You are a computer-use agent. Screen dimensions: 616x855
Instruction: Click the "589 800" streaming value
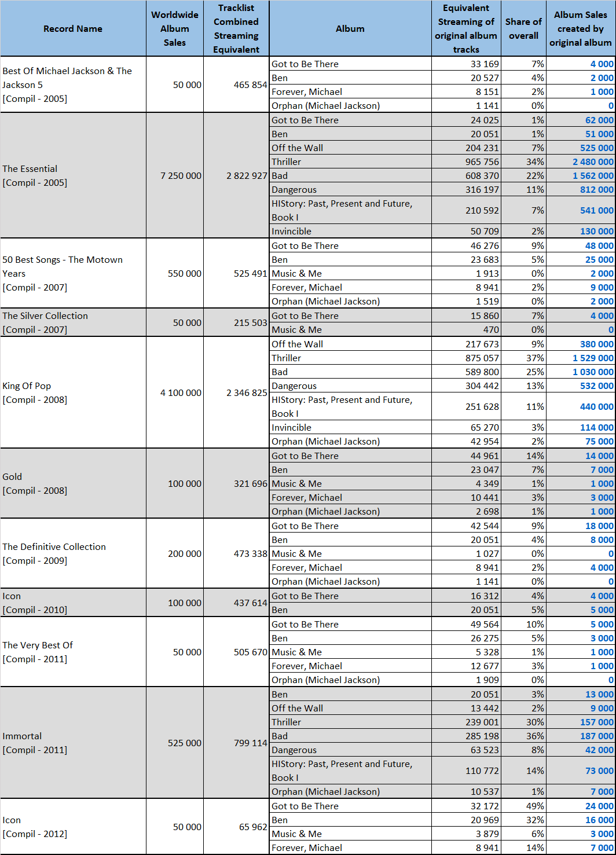point(482,372)
